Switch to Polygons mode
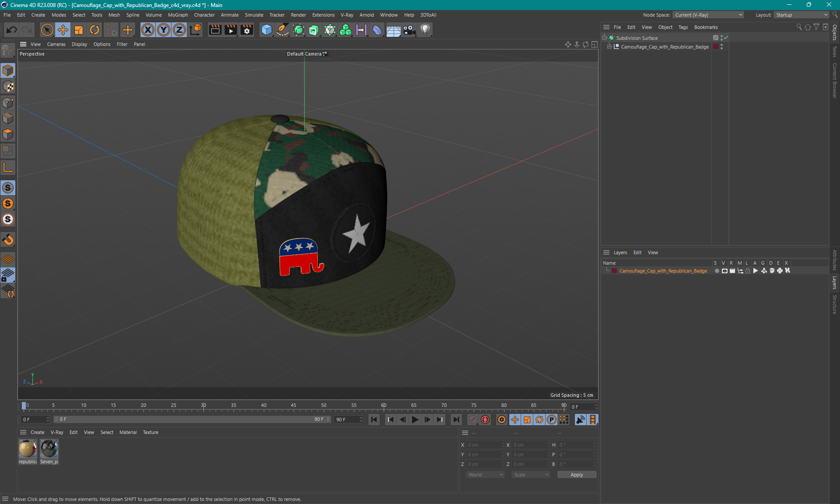 (x=8, y=134)
